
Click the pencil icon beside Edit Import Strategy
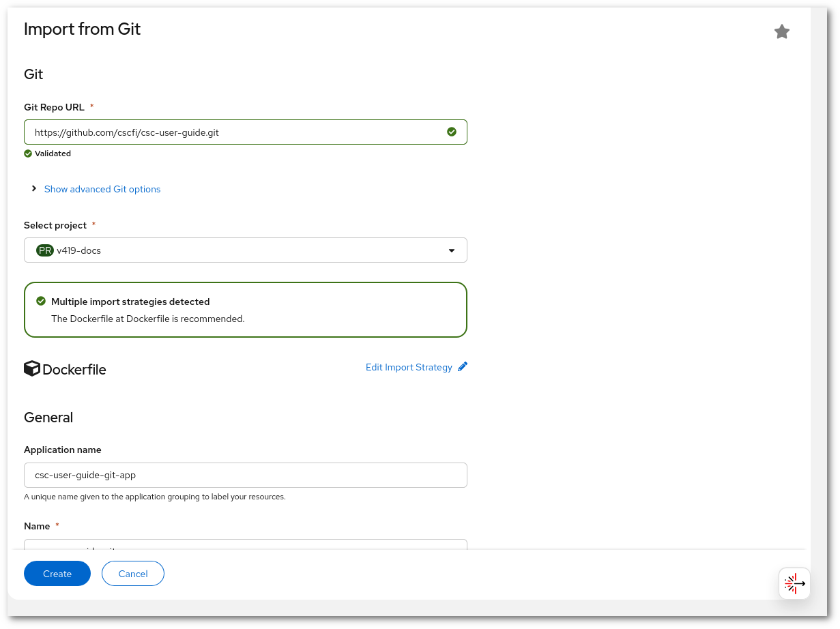tap(463, 367)
